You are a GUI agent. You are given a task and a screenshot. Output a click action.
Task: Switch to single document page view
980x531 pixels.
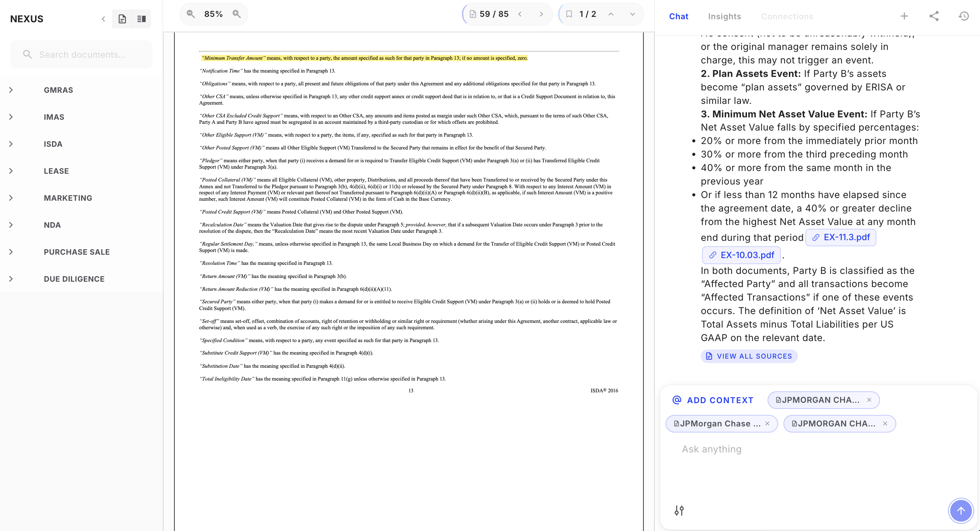click(x=122, y=19)
